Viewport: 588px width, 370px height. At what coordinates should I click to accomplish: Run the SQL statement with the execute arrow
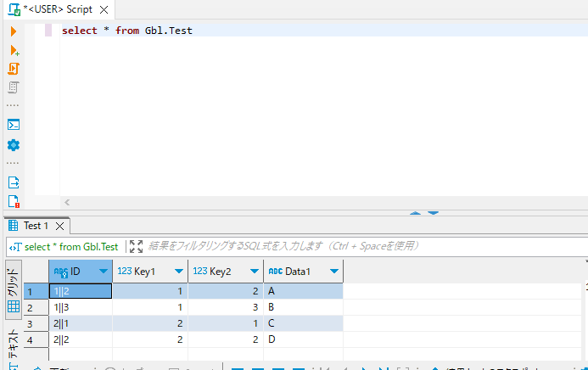14,31
